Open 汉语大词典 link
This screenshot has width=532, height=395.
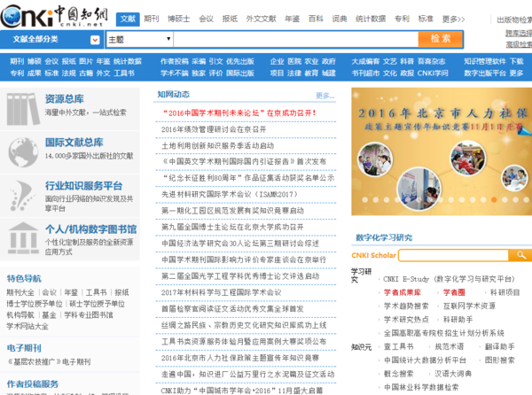click(x=453, y=374)
